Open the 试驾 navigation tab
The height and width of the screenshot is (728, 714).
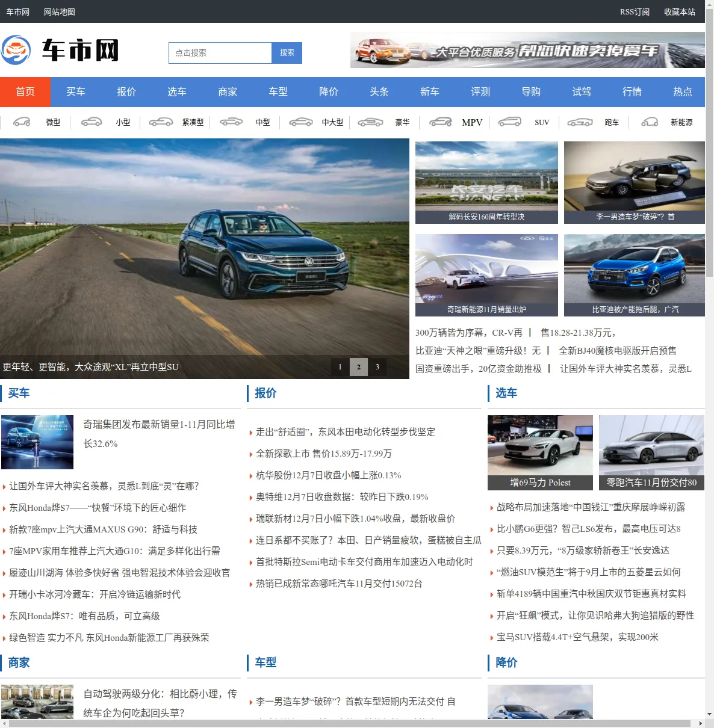(582, 92)
